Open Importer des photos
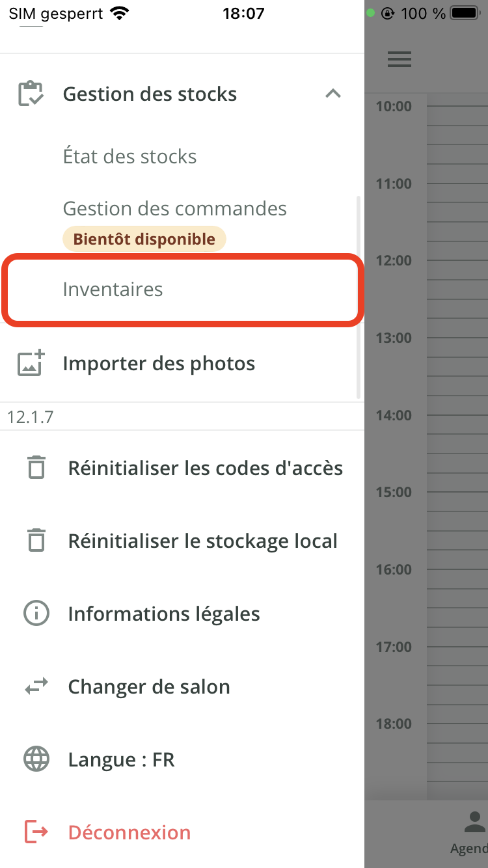Screen dimensions: 488x868 pyautogui.click(x=159, y=363)
